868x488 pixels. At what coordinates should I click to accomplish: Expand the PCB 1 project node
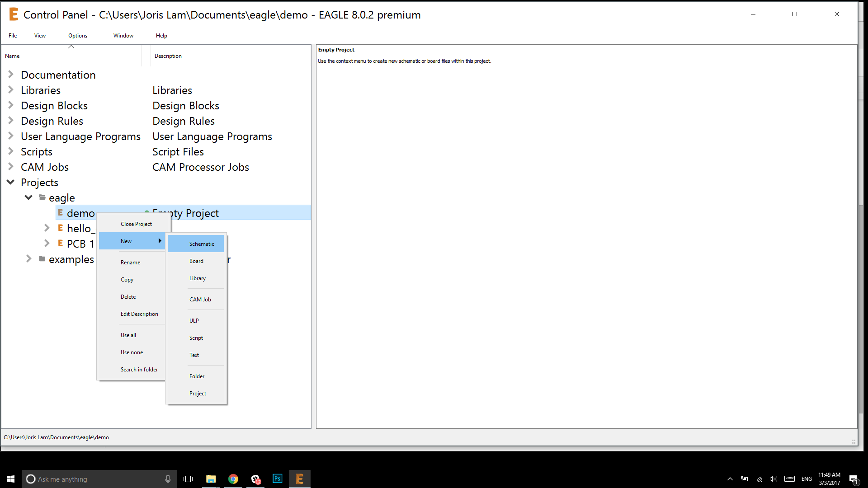pyautogui.click(x=47, y=244)
